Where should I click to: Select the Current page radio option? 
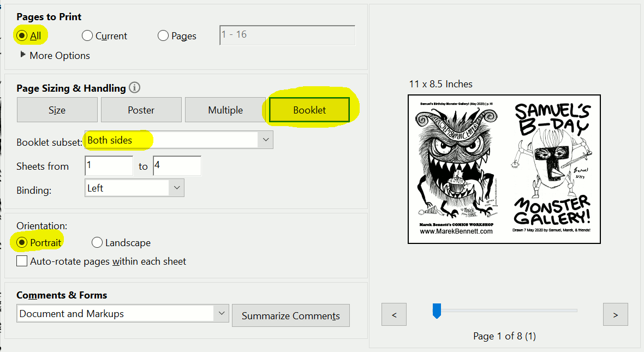[87, 36]
